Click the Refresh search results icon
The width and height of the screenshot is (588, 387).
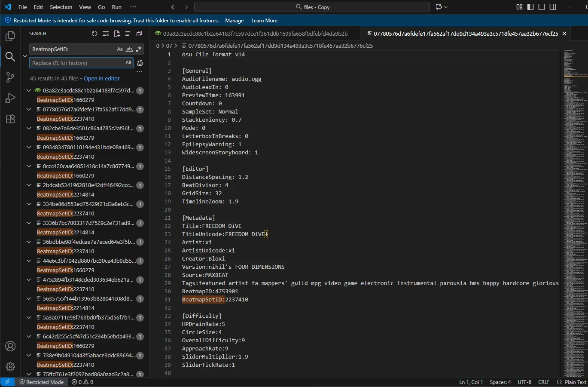tap(94, 34)
